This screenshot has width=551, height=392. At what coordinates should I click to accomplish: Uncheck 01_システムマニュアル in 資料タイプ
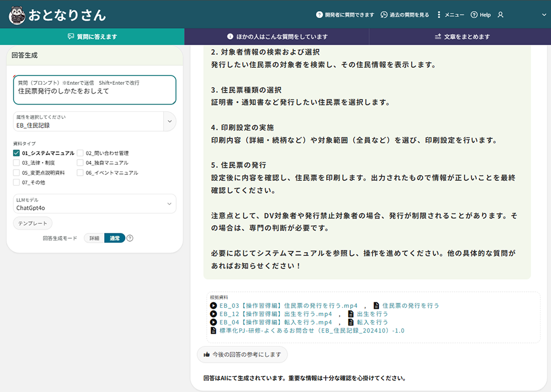(15, 153)
